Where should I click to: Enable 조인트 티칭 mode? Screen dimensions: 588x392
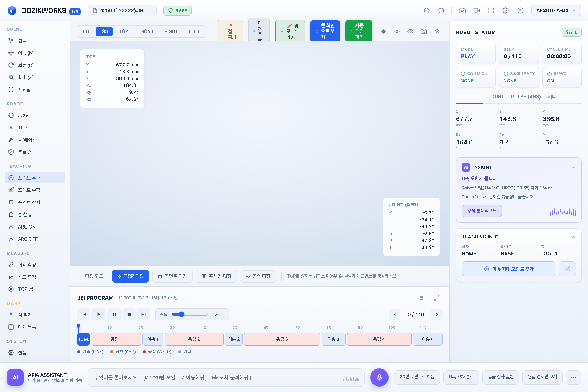[x=172, y=276]
